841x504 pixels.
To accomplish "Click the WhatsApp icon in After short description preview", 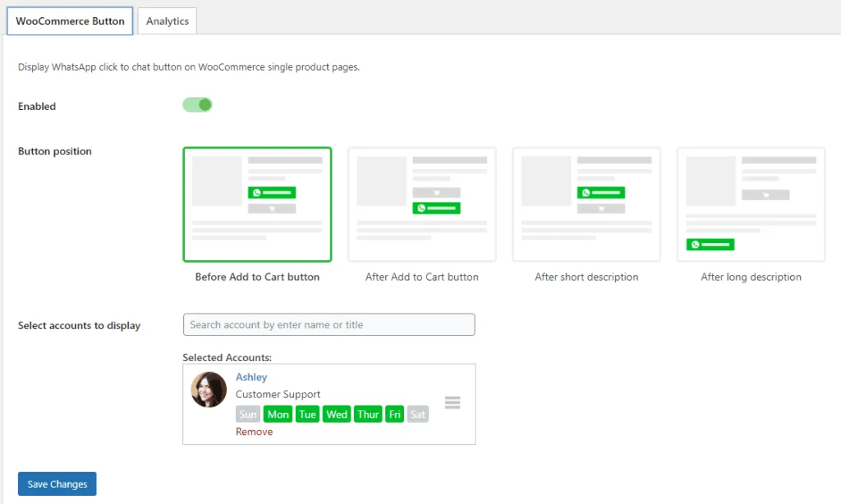I will click(588, 192).
